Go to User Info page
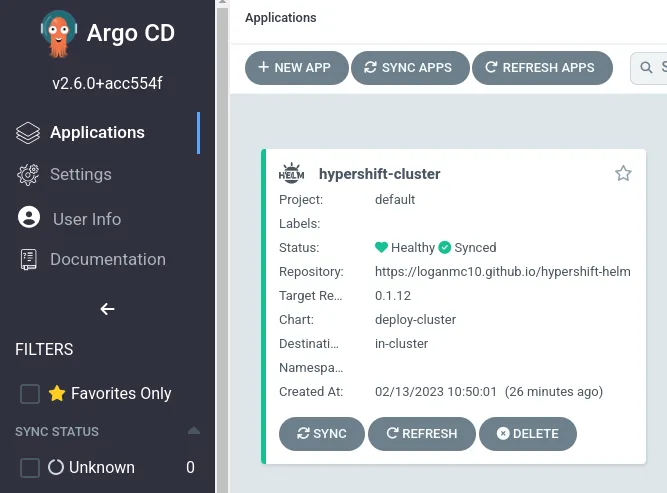667x493 pixels. [x=86, y=219]
